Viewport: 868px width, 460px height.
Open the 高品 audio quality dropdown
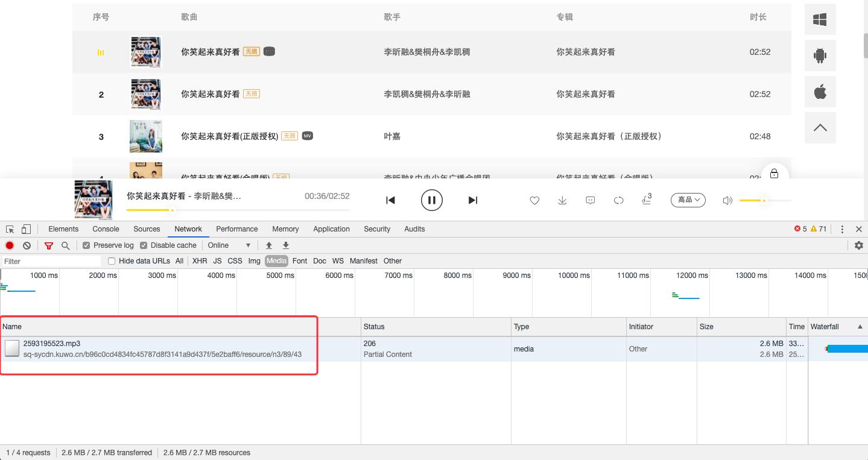pos(688,200)
